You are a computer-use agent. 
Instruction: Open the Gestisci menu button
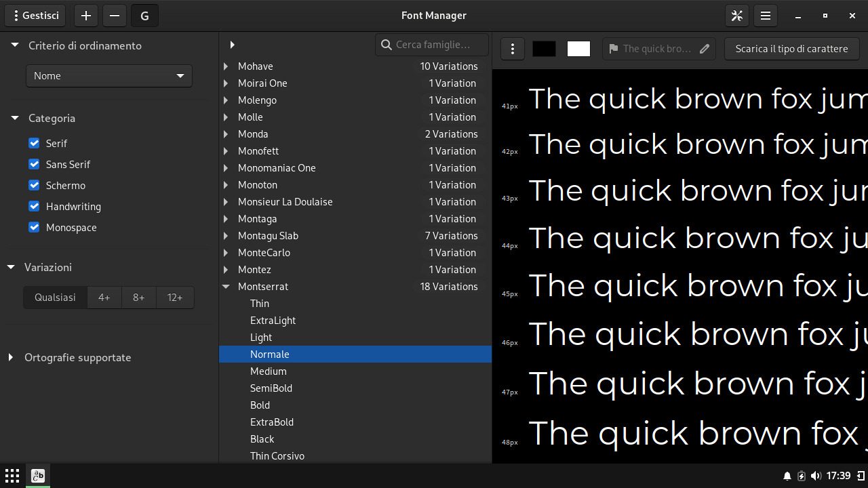coord(35,16)
